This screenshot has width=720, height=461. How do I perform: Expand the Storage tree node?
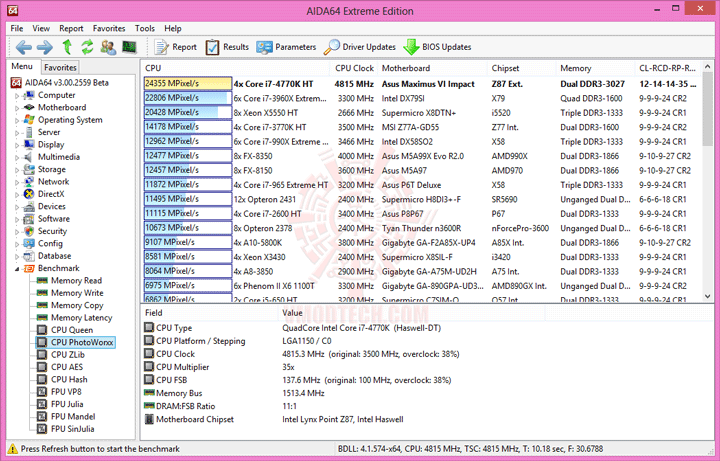click(x=17, y=170)
